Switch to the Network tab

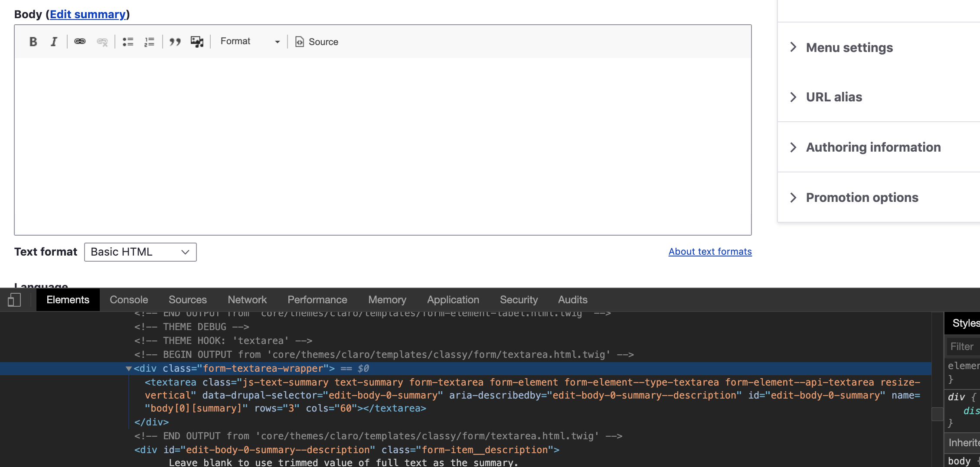tap(247, 299)
